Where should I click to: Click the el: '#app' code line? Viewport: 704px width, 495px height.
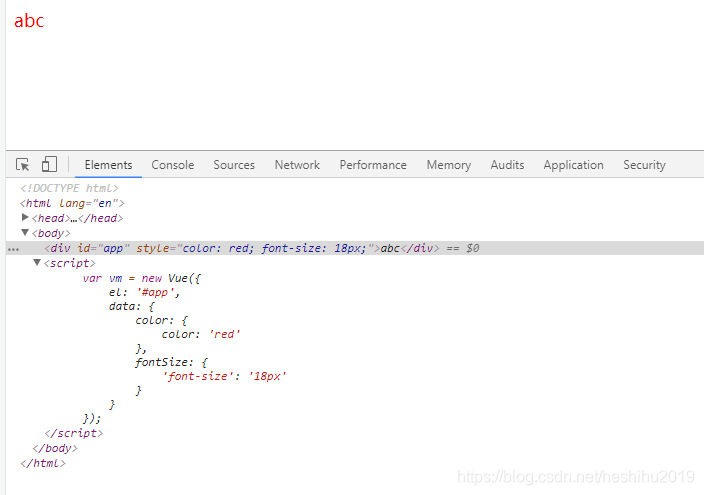click(144, 292)
